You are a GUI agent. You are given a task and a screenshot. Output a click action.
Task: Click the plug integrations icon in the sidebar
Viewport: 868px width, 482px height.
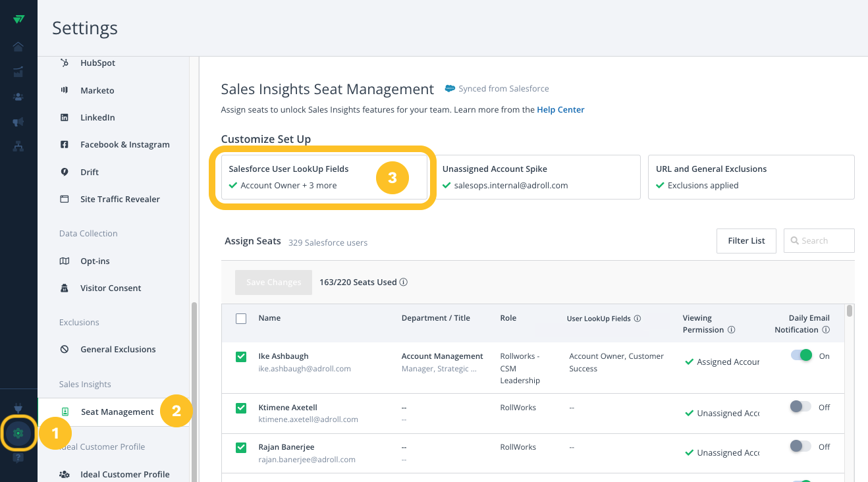pyautogui.click(x=18, y=409)
